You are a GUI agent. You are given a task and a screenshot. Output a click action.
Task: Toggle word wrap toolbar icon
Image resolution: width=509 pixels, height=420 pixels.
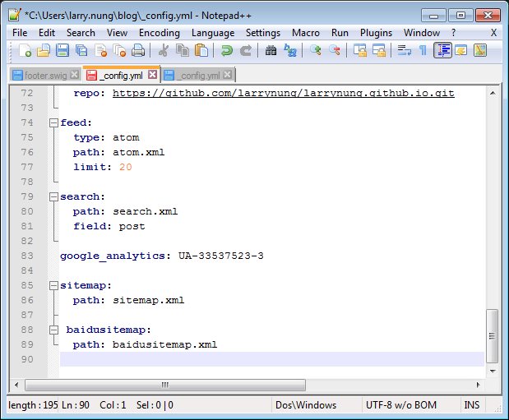404,51
